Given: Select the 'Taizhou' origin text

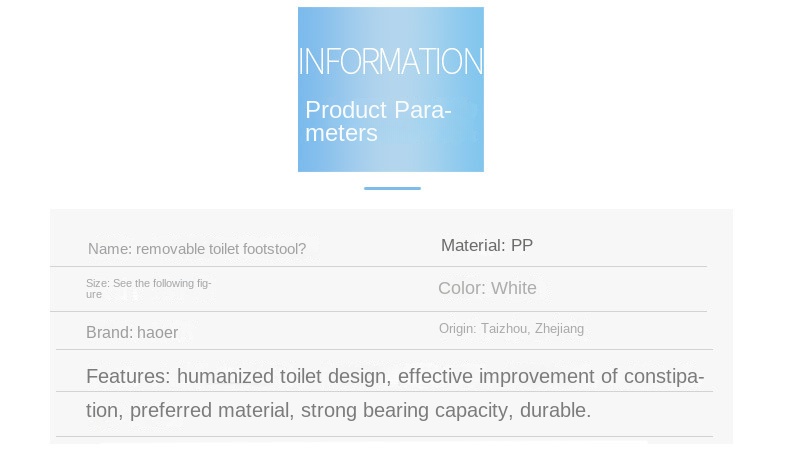Looking at the screenshot, I should [x=504, y=329].
